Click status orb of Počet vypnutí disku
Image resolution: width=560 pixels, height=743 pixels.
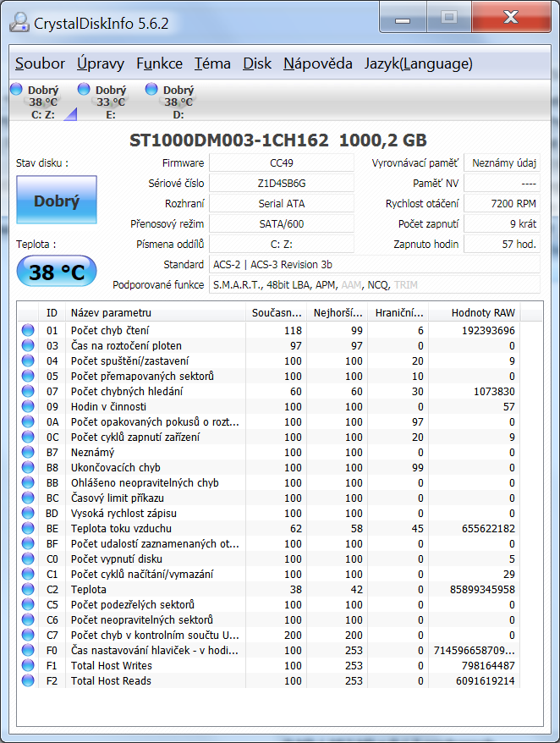coord(28,559)
